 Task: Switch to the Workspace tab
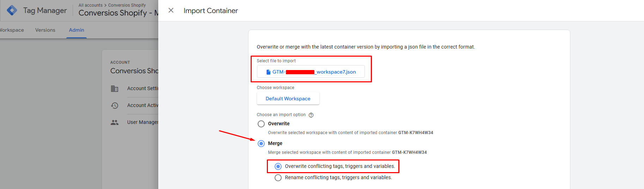[12, 30]
